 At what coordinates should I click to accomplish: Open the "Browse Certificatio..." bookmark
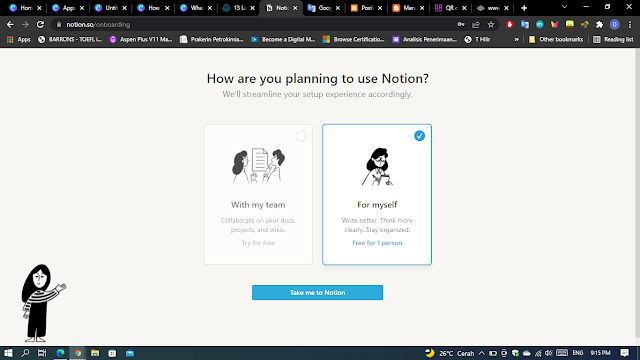pos(353,39)
